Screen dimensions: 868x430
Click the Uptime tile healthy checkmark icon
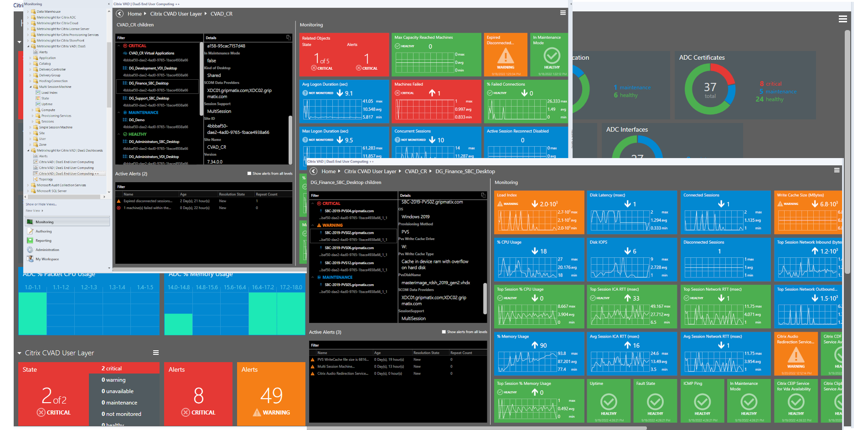609,402
